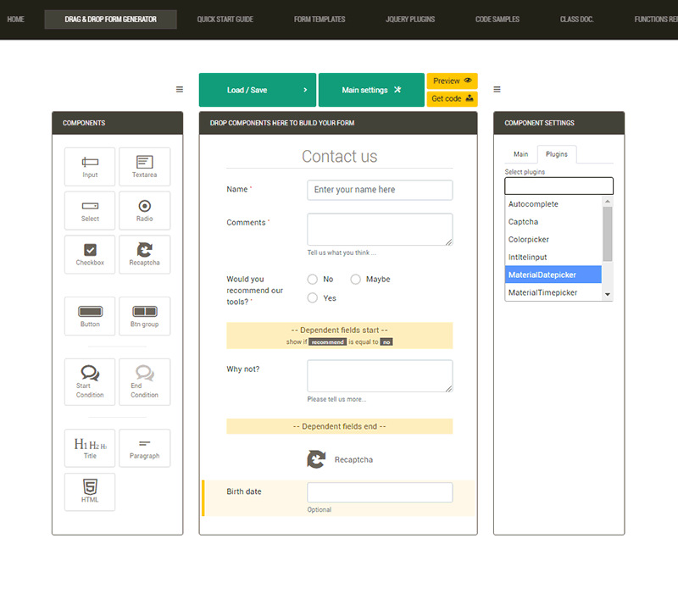Image resolution: width=678 pixels, height=616 pixels.
Task: Choose the Radio component icon
Action: point(144,210)
